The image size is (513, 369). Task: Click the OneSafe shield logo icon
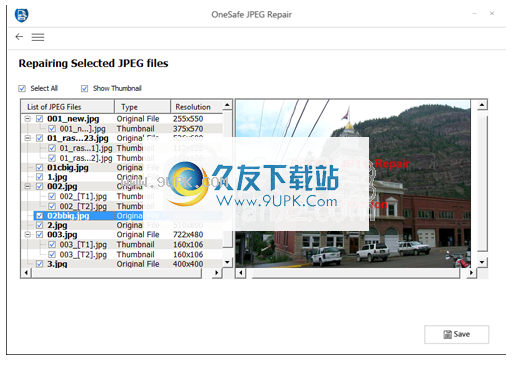tap(22, 15)
